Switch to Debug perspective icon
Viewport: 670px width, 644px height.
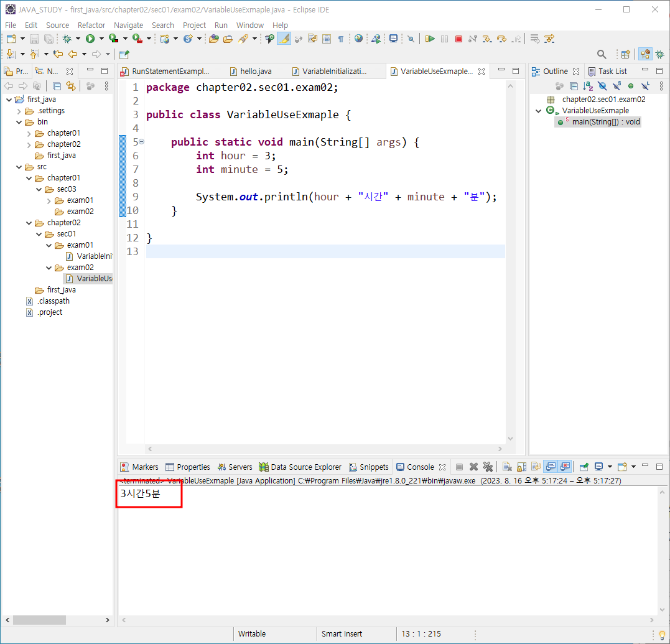[x=660, y=54]
